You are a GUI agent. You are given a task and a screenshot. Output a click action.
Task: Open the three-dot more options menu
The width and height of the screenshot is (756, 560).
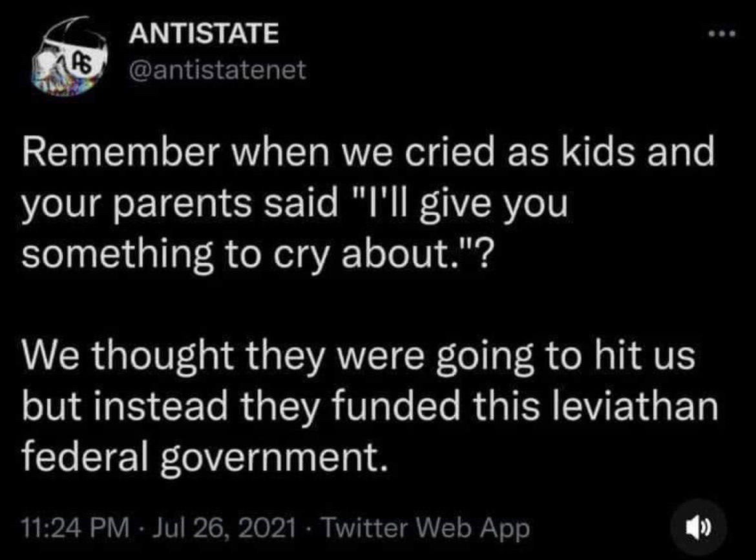point(721,34)
